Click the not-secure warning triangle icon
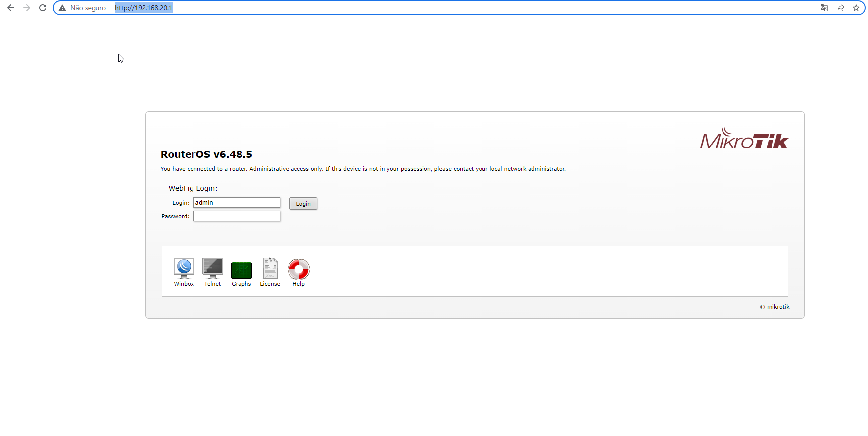 62,8
